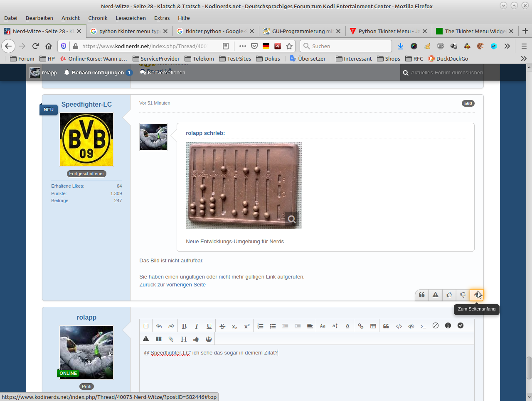Apply superscript formatting
The image size is (532, 401).
(247, 326)
